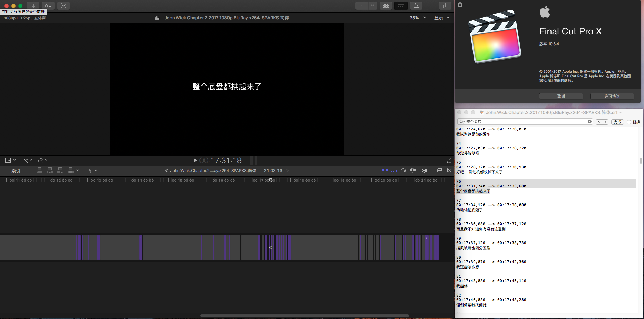Click subtitle line 挡风玻璃也四分五裂
644x319 pixels.
coord(473,248)
